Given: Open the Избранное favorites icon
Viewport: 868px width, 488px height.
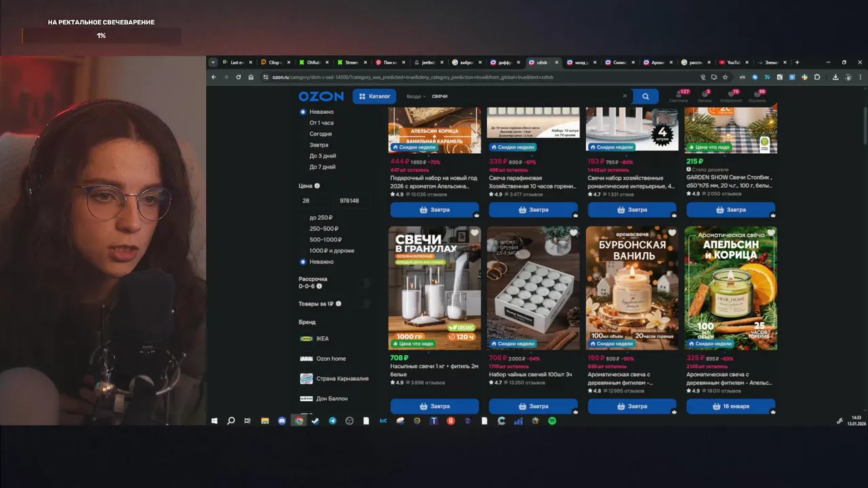Looking at the screenshot, I should [x=730, y=96].
